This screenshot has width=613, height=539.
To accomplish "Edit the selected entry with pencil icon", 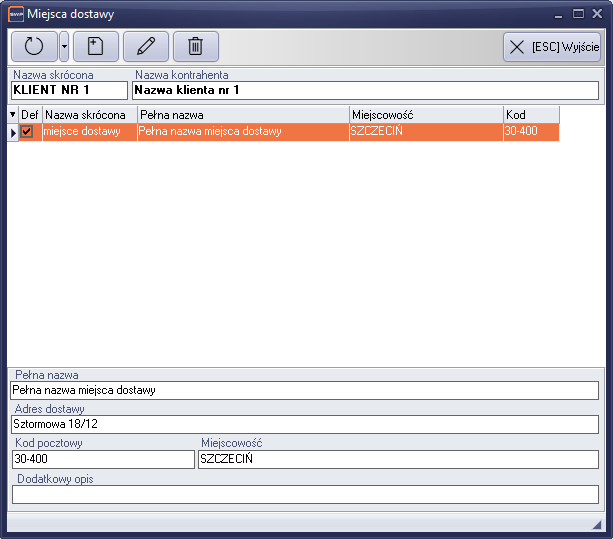I will pos(146,46).
